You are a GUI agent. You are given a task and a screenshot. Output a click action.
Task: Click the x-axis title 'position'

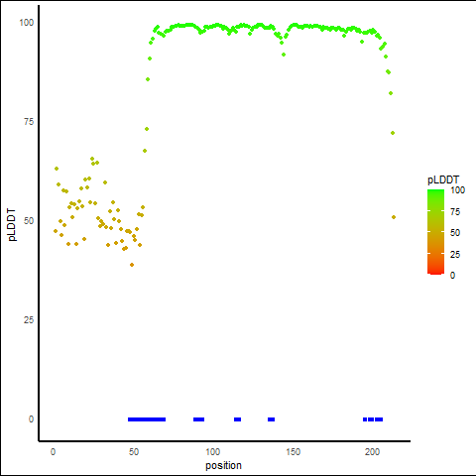[x=223, y=465]
